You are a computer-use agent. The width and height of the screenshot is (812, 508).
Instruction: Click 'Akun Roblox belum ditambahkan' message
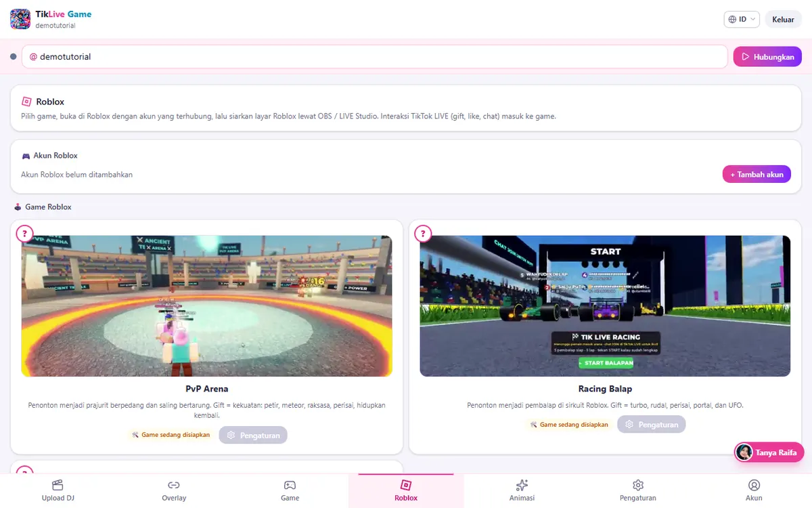[76, 174]
